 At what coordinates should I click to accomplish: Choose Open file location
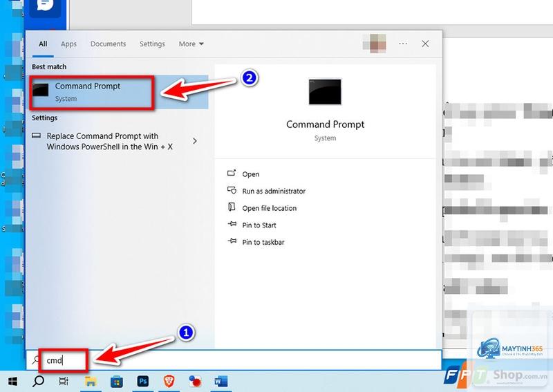point(269,208)
